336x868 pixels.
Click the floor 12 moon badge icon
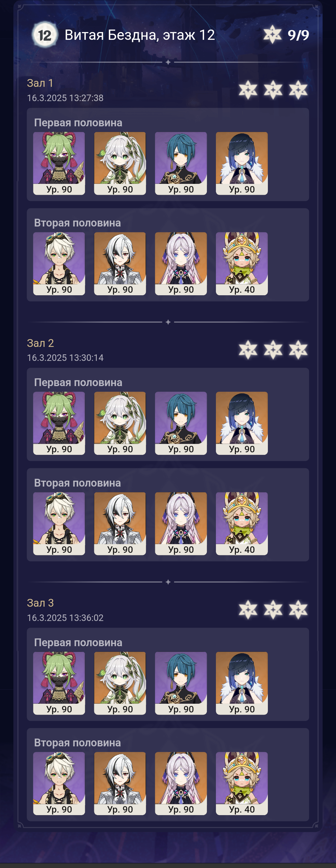click(x=44, y=35)
